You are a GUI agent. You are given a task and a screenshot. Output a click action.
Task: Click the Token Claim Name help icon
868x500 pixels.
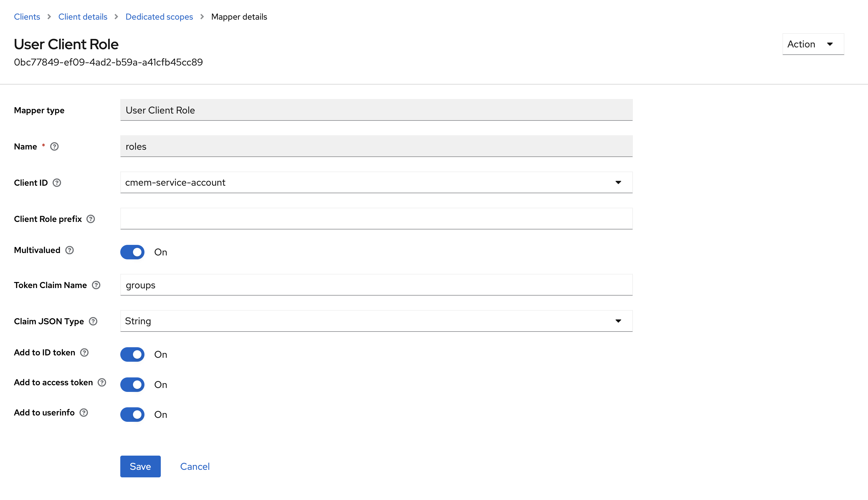click(x=96, y=285)
